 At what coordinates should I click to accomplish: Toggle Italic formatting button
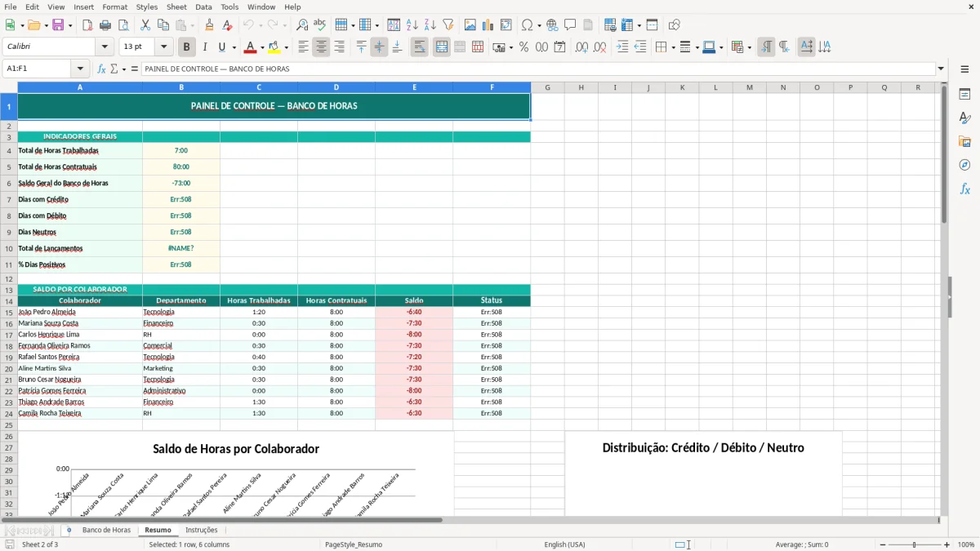205,47
